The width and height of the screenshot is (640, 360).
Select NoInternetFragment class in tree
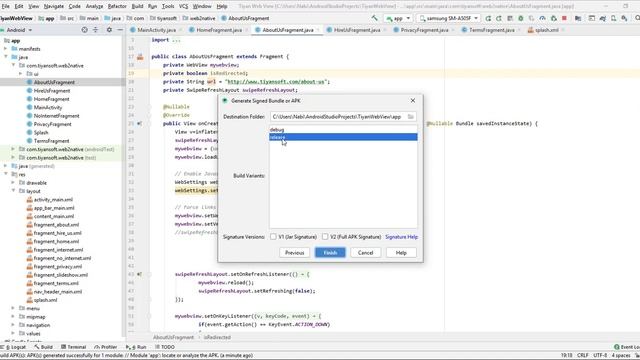point(56,116)
